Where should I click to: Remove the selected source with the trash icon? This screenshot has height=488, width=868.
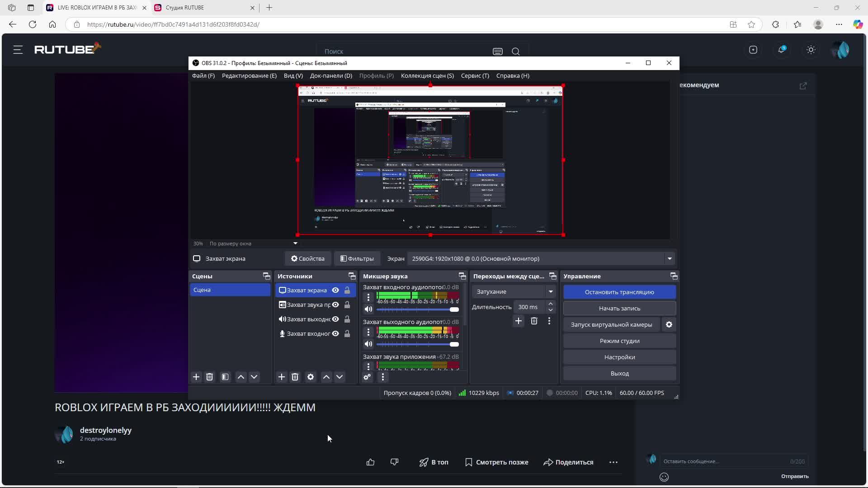pos(295,377)
